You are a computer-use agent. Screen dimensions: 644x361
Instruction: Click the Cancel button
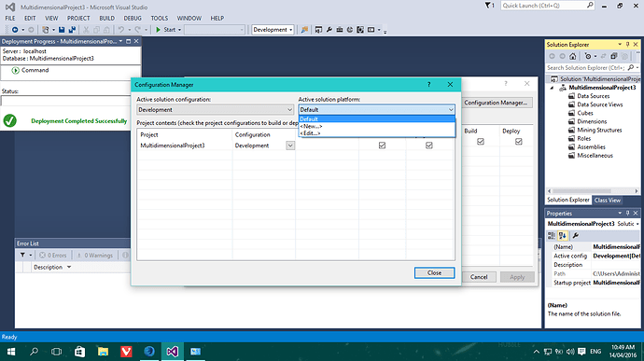(479, 277)
